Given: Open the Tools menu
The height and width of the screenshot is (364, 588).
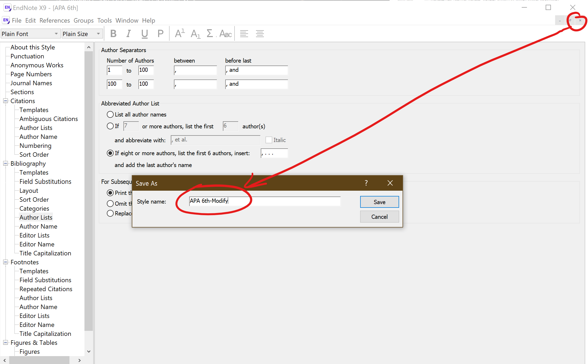Looking at the screenshot, I should 104,21.
